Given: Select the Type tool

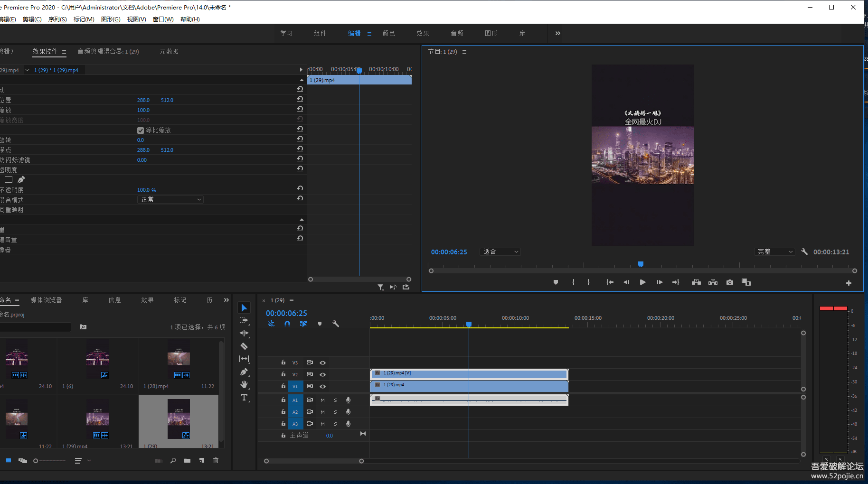Looking at the screenshot, I should (244, 397).
